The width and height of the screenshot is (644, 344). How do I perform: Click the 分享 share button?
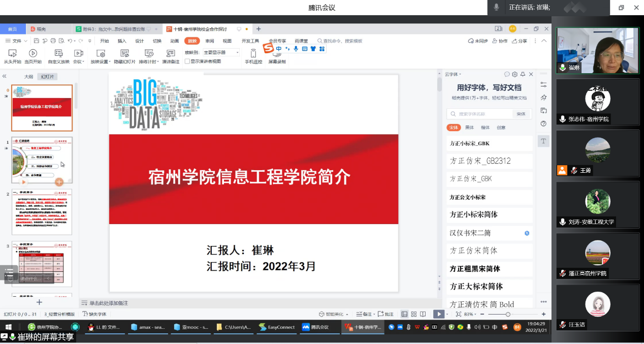520,41
